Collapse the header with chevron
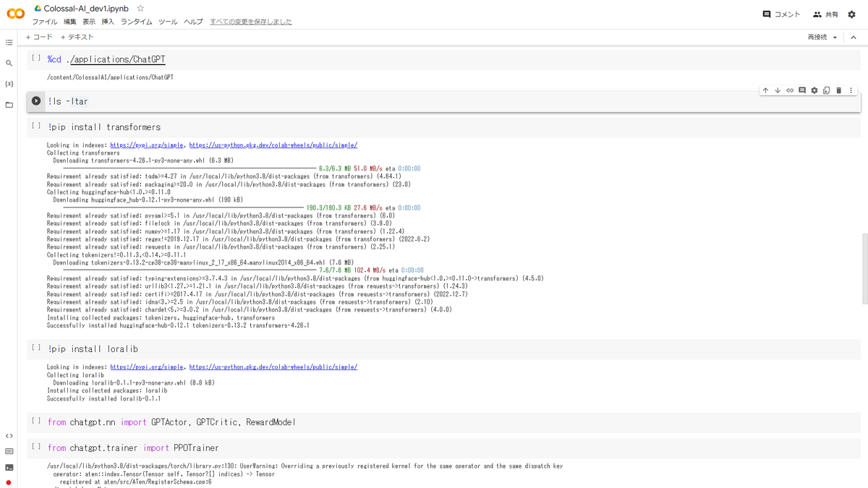Screen dimensions: 868x488 pyautogui.click(x=853, y=37)
